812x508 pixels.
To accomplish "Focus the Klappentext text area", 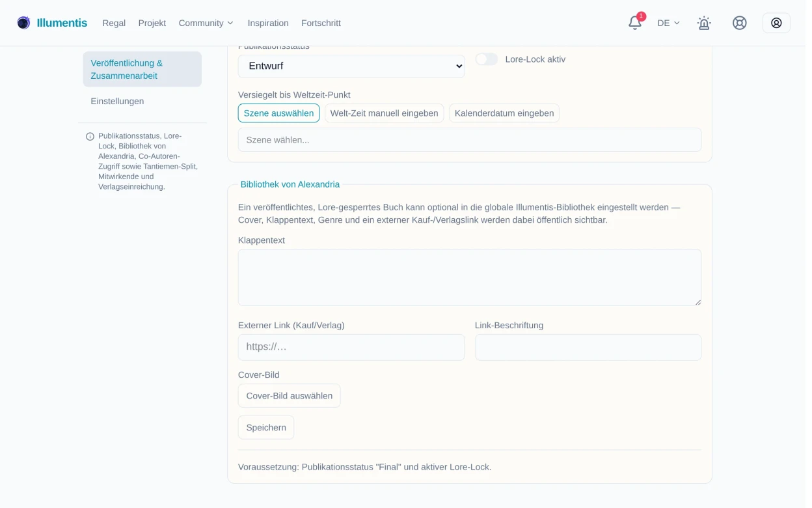I will coord(470,277).
